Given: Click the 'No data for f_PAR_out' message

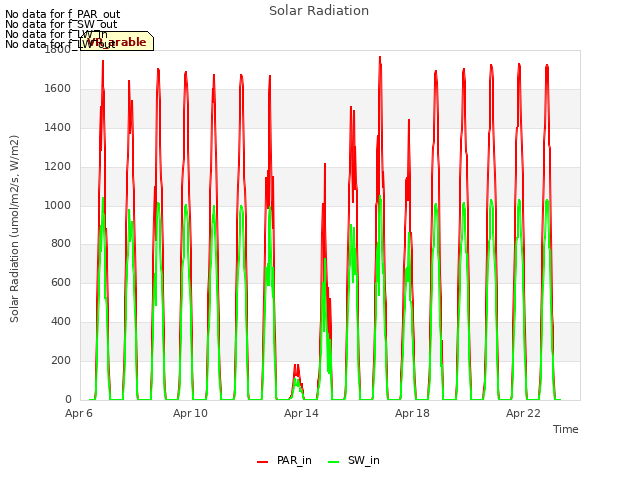Looking at the screenshot, I should pyautogui.click(x=62, y=14).
